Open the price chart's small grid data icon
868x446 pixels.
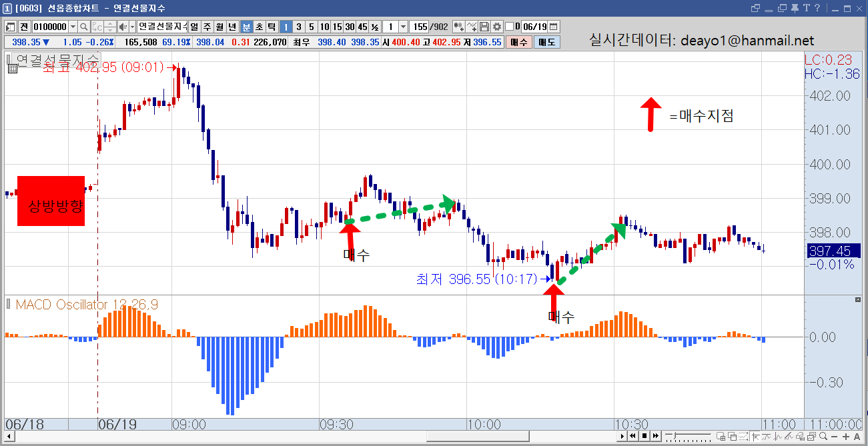coord(12,68)
